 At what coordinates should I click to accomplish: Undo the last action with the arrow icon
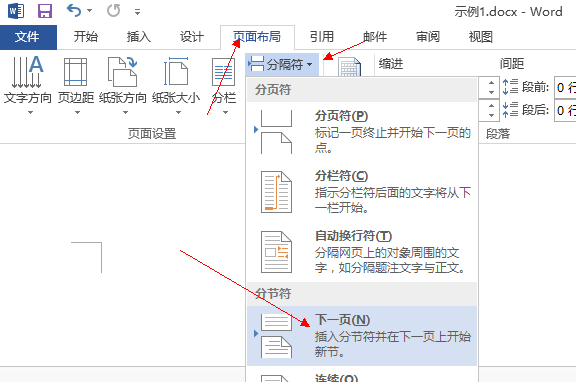tap(74, 11)
